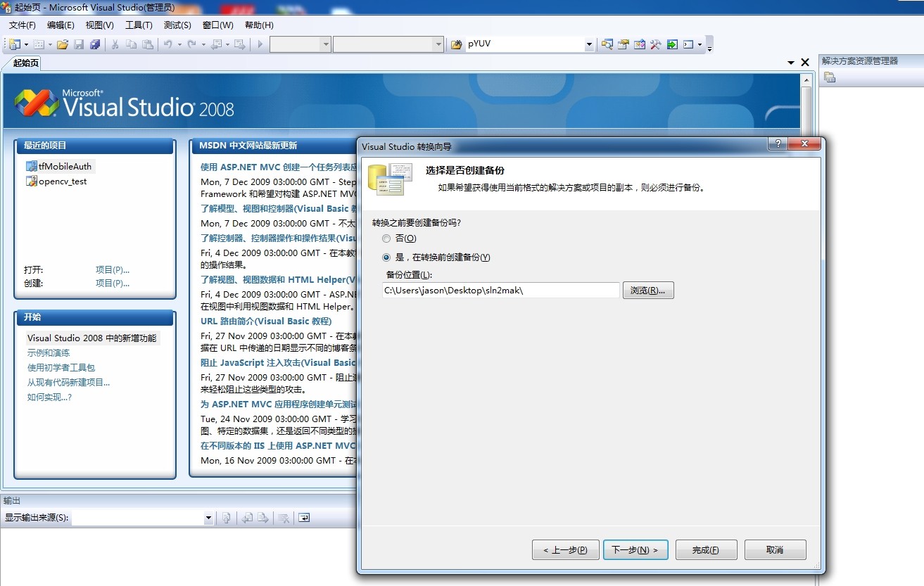Open the pYUV find combo box dropdown
924x586 pixels.
(x=590, y=44)
